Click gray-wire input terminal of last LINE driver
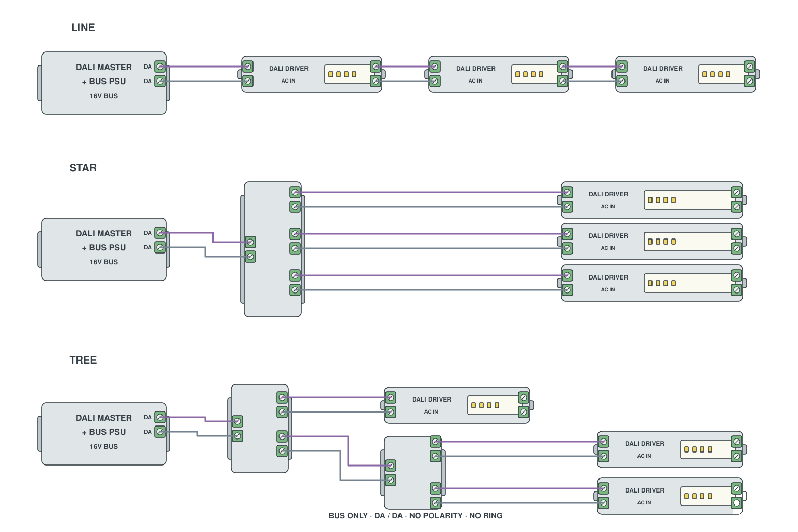The width and height of the screenshot is (798, 532). coord(622,81)
